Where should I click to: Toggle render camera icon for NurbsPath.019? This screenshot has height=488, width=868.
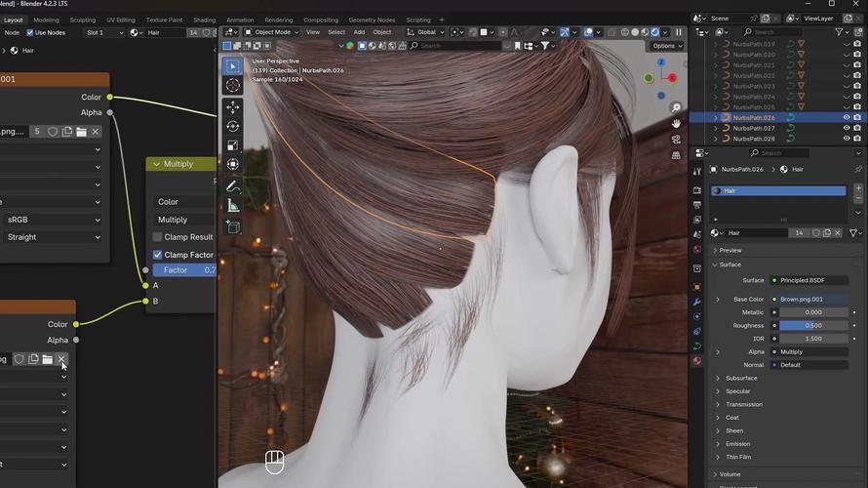pos(857,44)
